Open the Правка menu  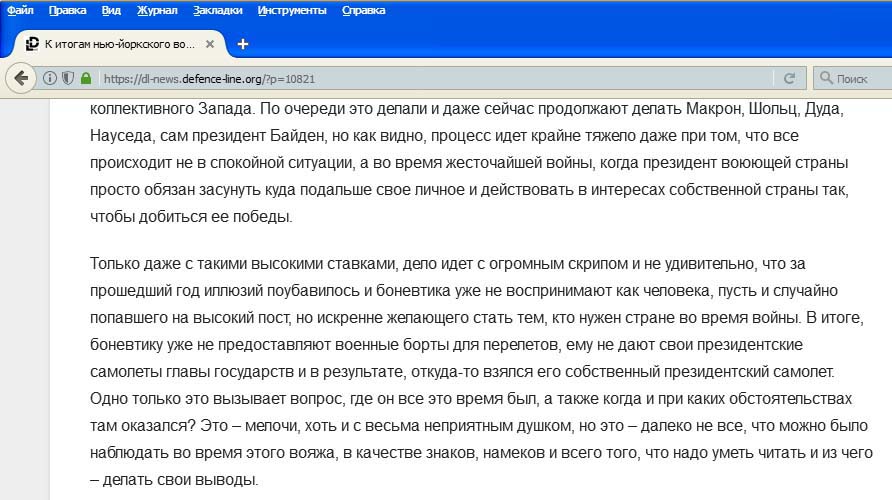point(67,10)
